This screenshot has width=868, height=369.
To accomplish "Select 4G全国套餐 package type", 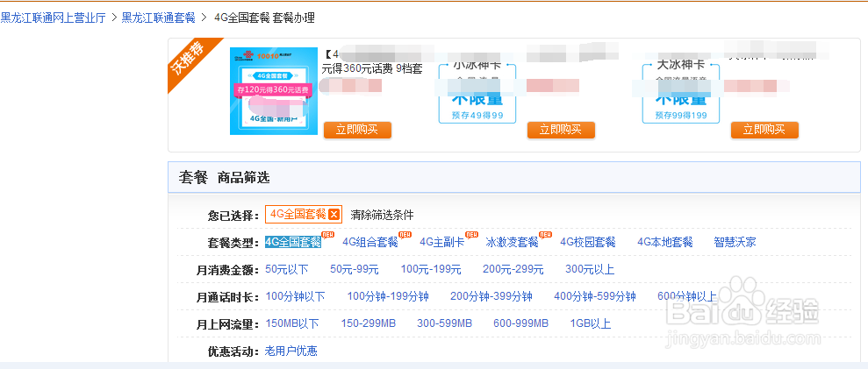I will click(293, 242).
